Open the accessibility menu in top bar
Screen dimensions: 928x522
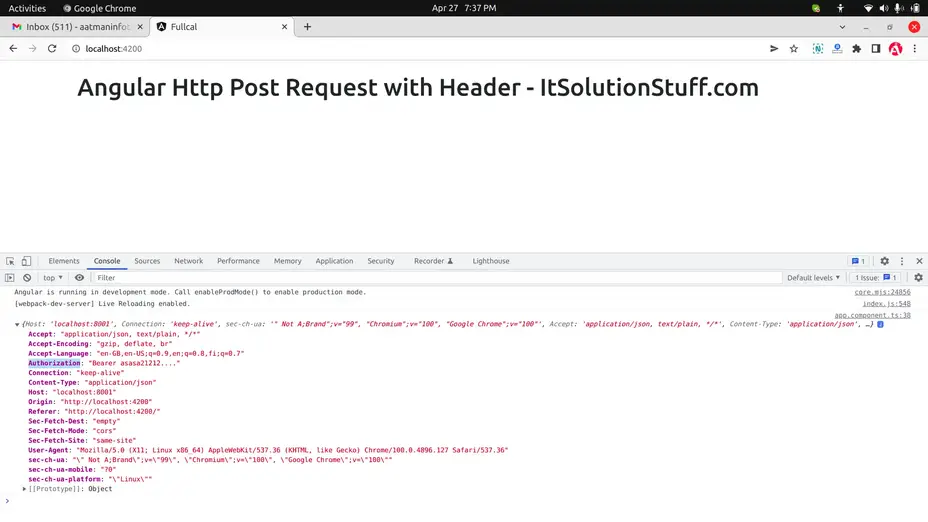pos(840,8)
